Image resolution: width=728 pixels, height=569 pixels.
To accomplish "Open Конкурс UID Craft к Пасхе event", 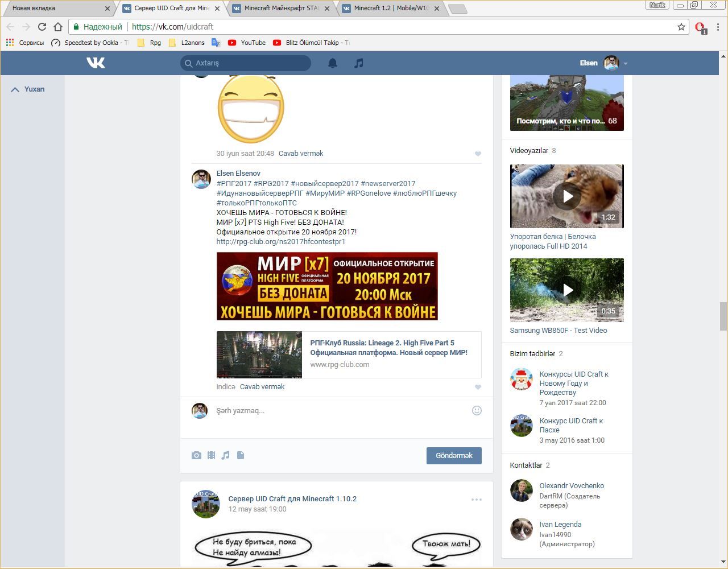I will tap(571, 426).
